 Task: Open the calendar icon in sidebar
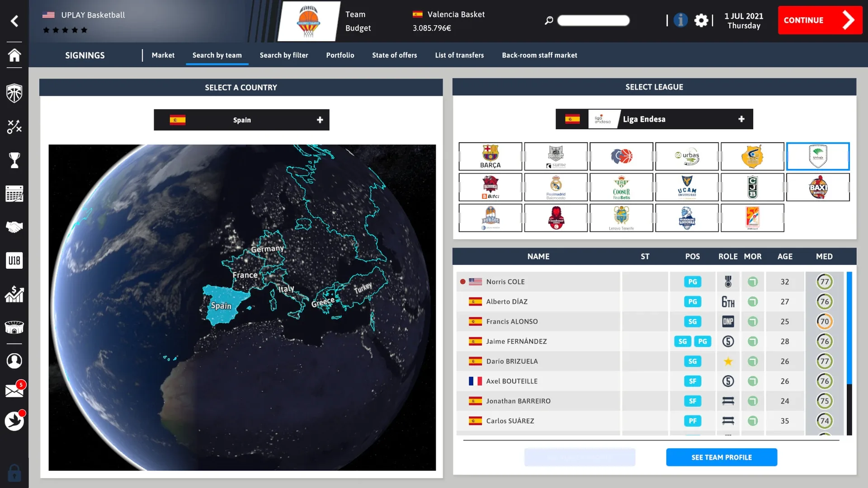click(x=14, y=194)
